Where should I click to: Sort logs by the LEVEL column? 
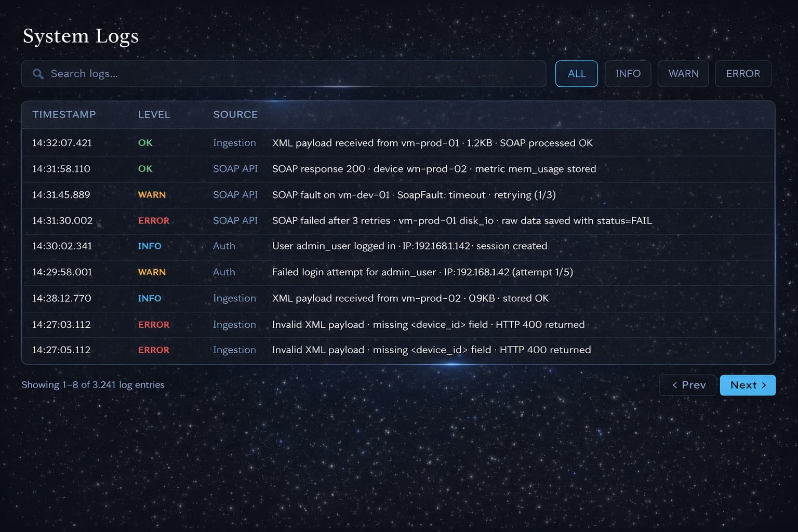point(154,115)
